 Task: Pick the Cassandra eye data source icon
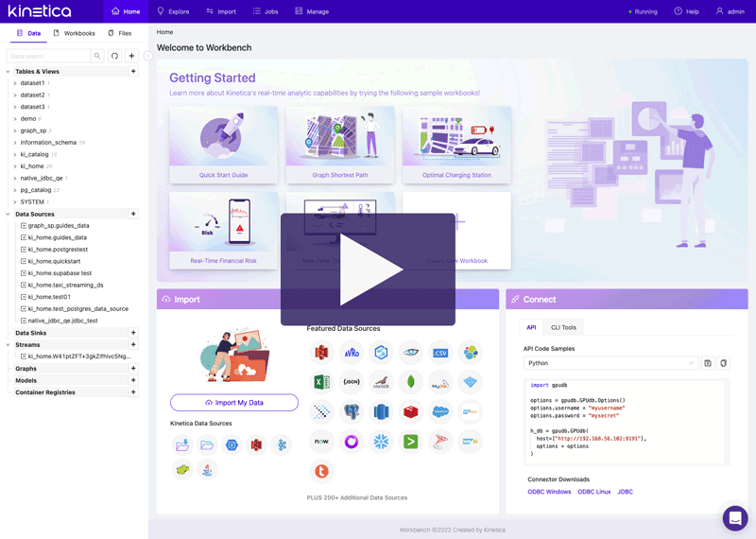coord(411,353)
